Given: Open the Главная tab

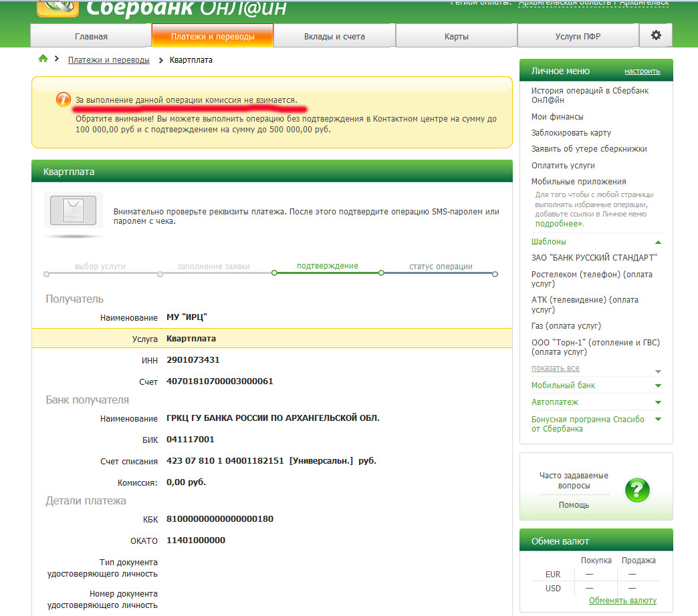Looking at the screenshot, I should 91,36.
